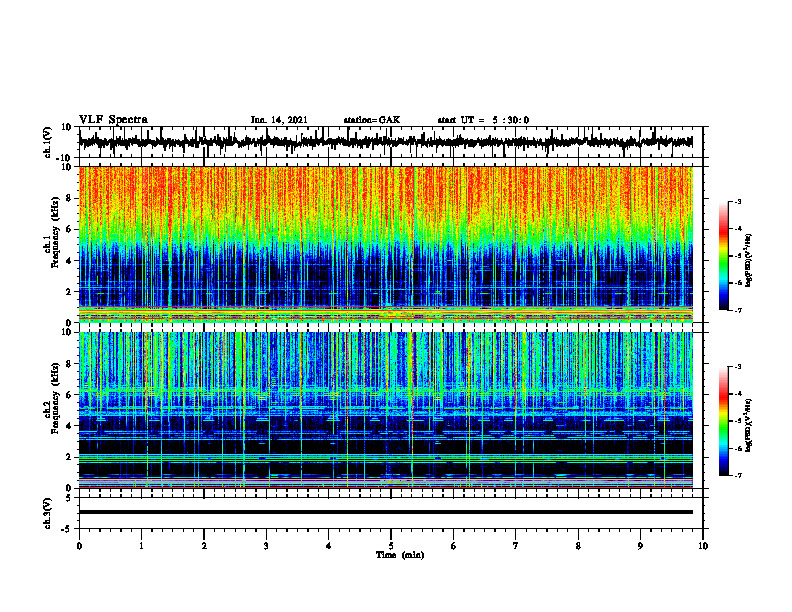This screenshot has height=612, width=792.
Task: Click the "Time (min)" axis label
Action: point(400,555)
